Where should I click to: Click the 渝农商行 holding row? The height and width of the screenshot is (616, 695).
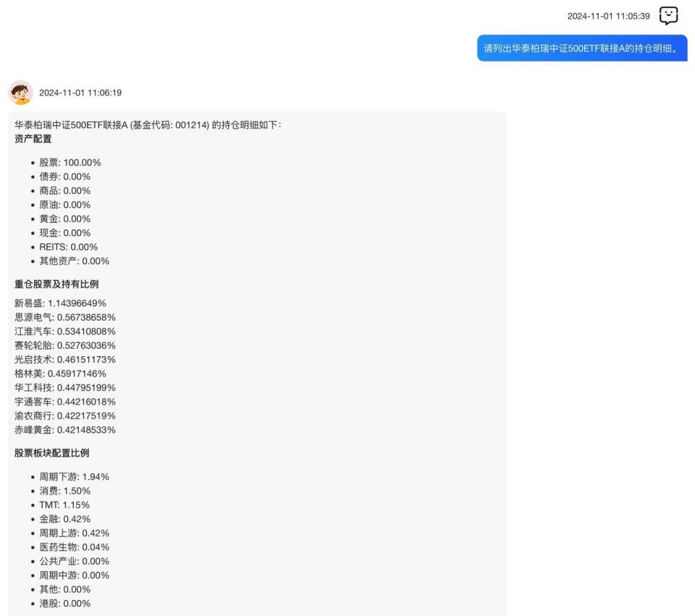(x=64, y=415)
